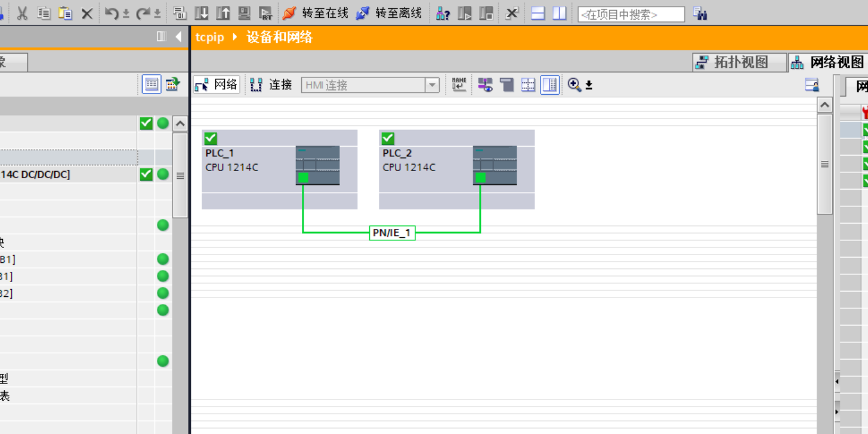Select the PN/IE_1 subnet label

[392, 232]
